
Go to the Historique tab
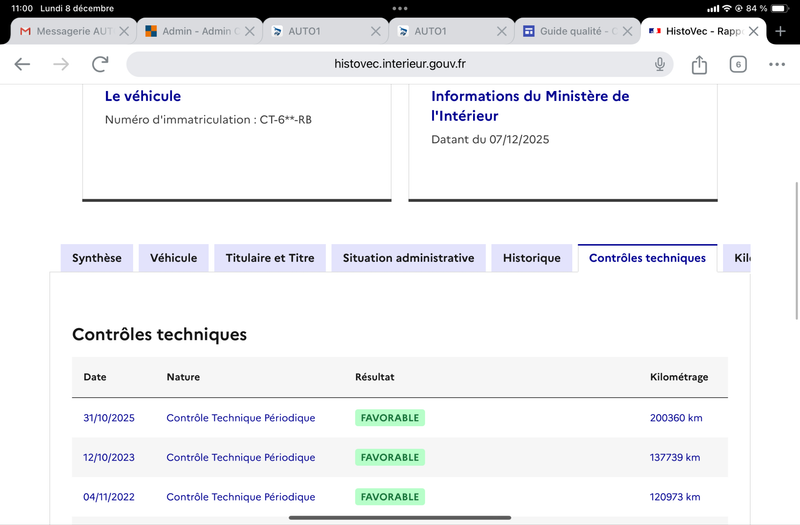coord(532,258)
